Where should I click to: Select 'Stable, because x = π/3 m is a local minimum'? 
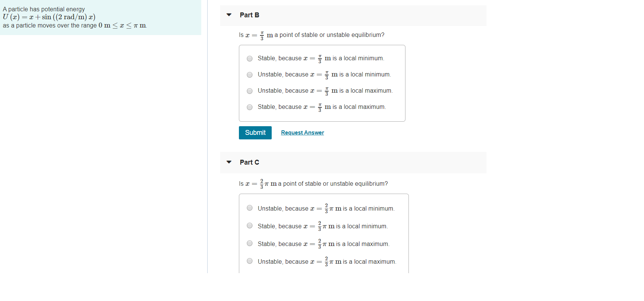(249, 59)
